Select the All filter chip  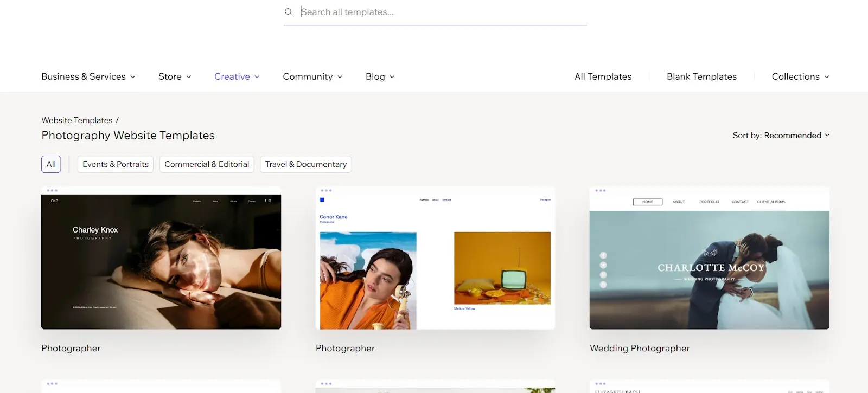click(51, 164)
